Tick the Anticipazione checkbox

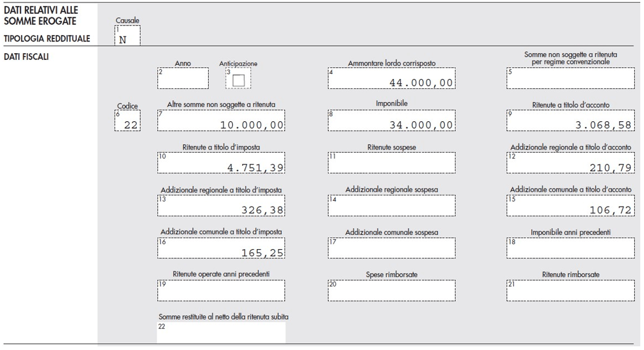pyautogui.click(x=238, y=80)
